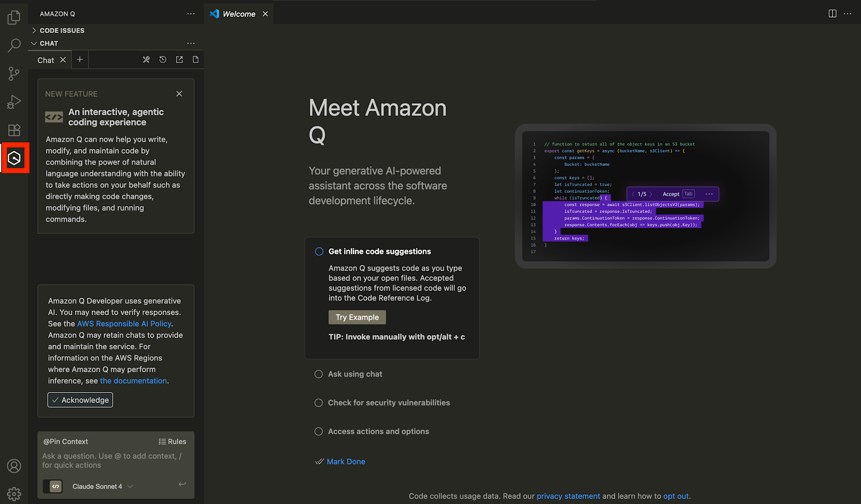This screenshot has height=504, width=861.
Task: Open chat history icon
Action: (163, 59)
